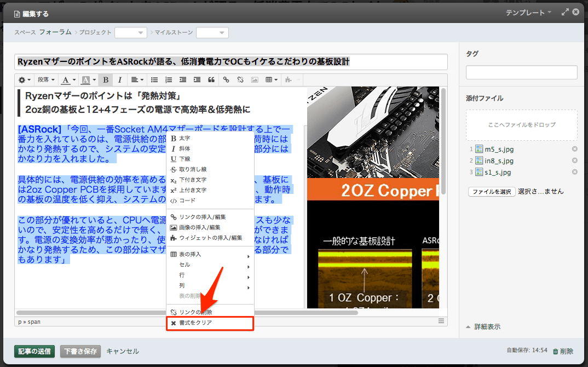Click the expand fullscreen arrows icon
Image resolution: width=588 pixels, height=367 pixels.
tap(565, 13)
